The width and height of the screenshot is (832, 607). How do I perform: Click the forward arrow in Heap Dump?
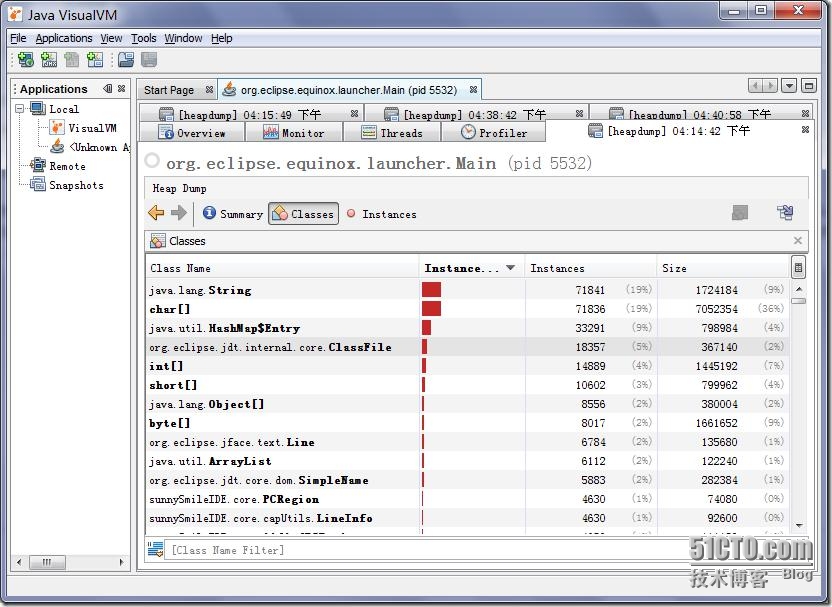pyautogui.click(x=179, y=213)
